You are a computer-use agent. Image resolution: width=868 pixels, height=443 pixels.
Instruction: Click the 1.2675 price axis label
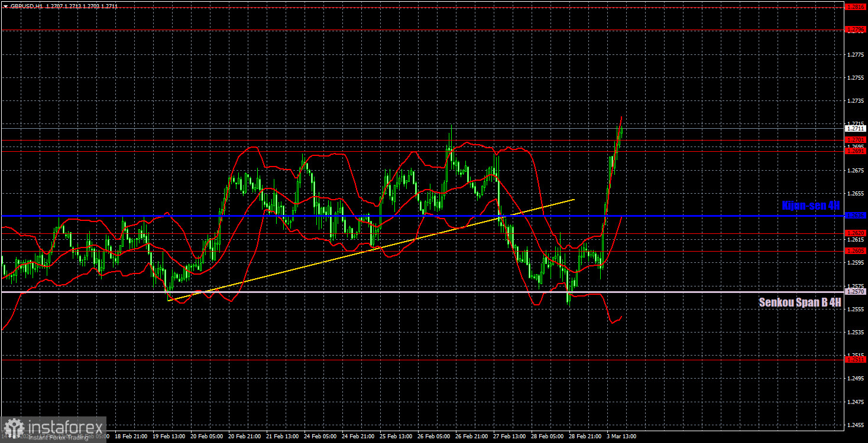(856, 170)
